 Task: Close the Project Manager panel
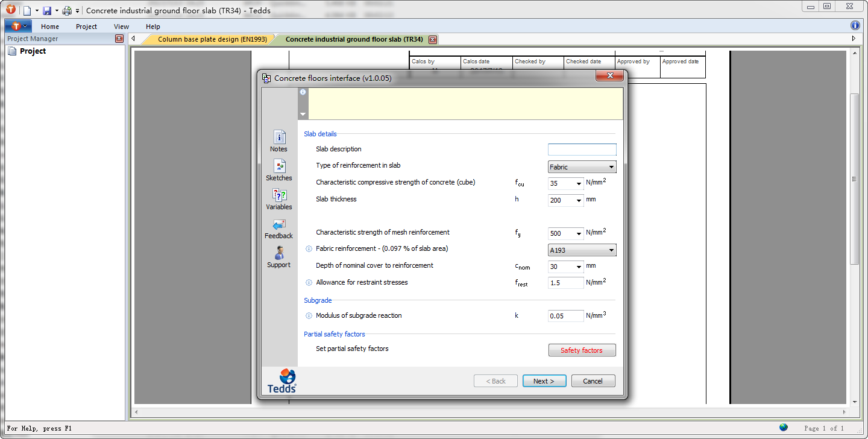click(119, 39)
